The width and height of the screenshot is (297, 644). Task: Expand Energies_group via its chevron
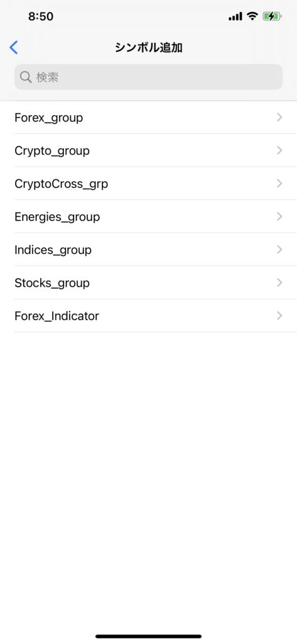280,216
